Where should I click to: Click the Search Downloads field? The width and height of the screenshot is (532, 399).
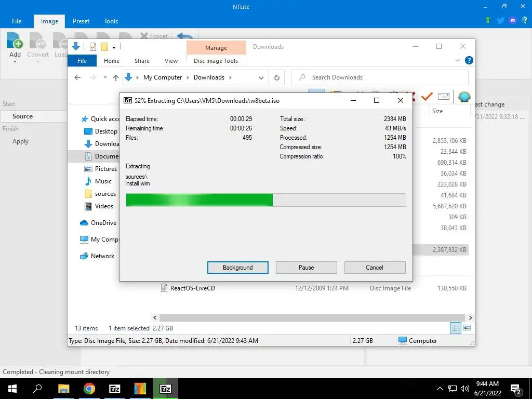pyautogui.click(x=380, y=77)
